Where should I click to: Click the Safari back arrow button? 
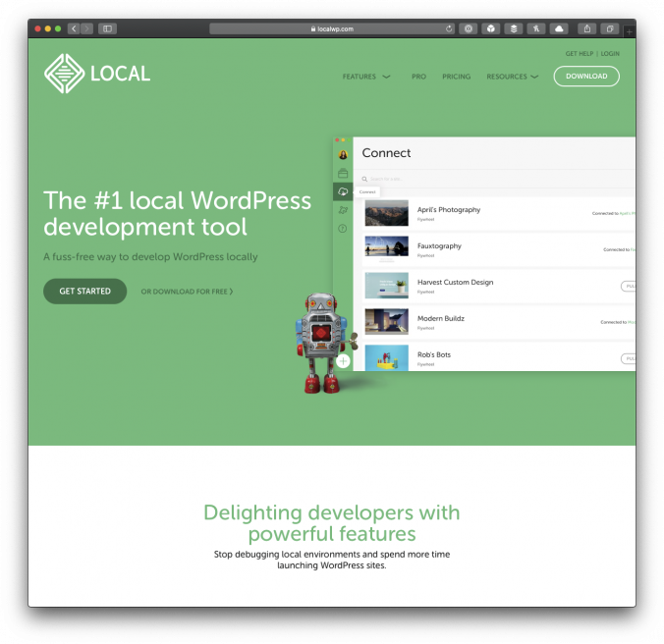[x=74, y=29]
